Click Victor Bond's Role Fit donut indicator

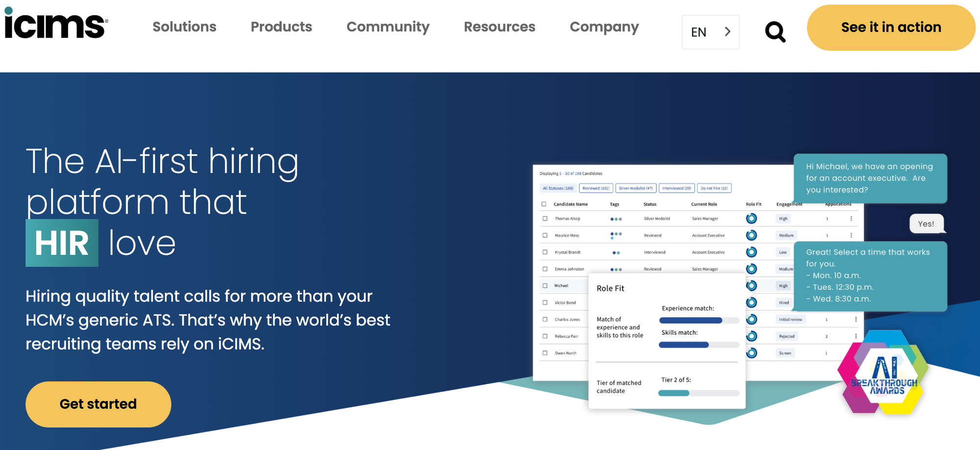coord(751,302)
